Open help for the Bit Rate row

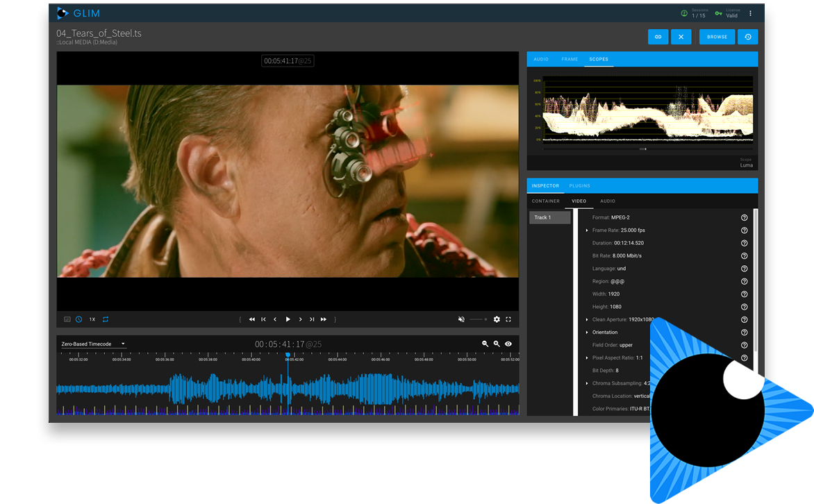click(744, 256)
